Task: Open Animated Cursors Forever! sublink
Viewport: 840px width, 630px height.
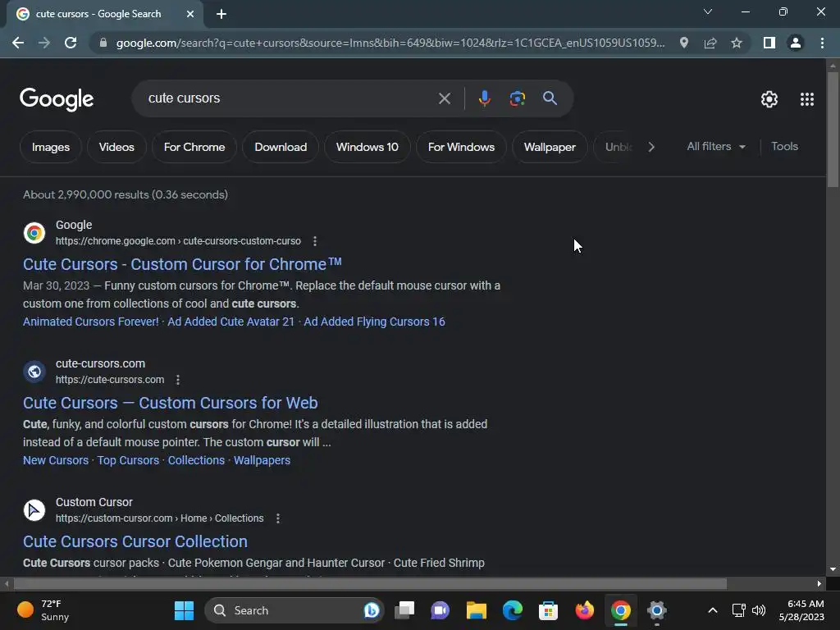Action: pyautogui.click(x=91, y=322)
